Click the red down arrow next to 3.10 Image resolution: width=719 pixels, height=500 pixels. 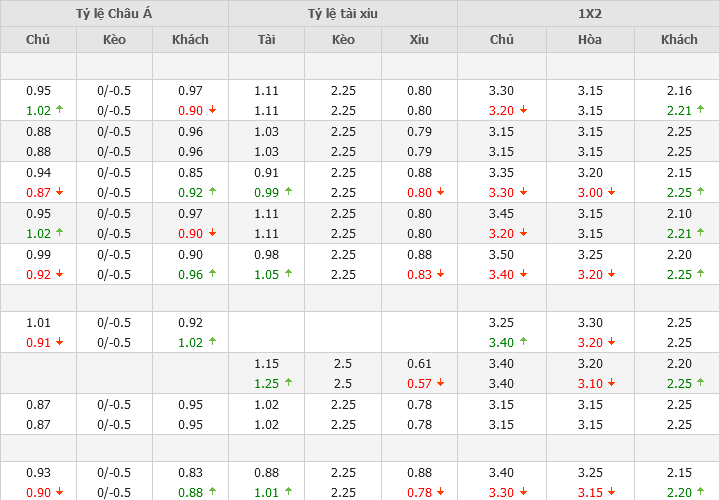610,383
